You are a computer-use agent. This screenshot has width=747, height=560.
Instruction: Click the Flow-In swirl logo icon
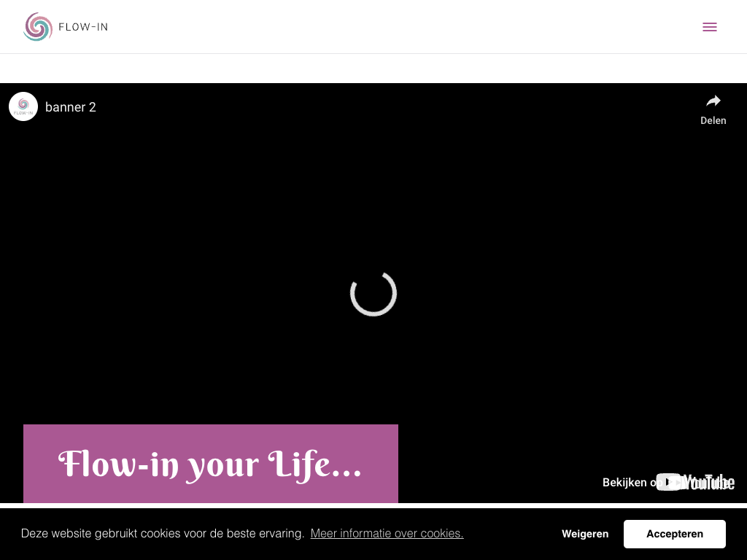pos(38,27)
